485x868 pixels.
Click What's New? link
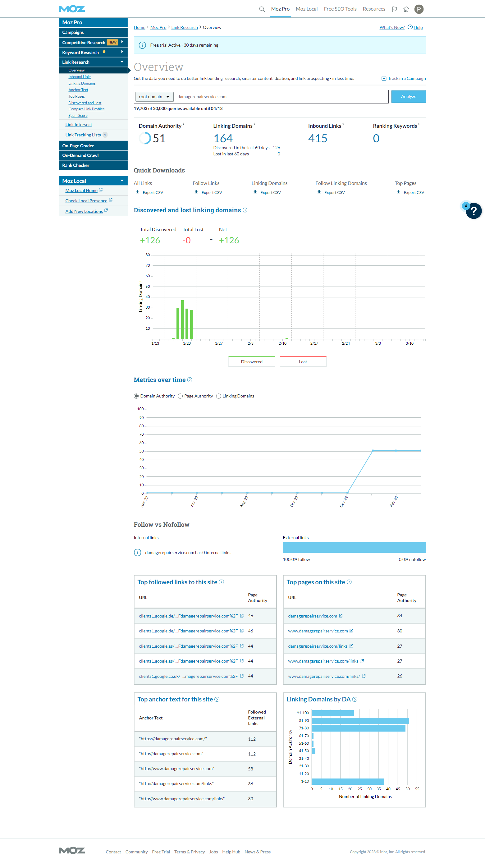(392, 27)
